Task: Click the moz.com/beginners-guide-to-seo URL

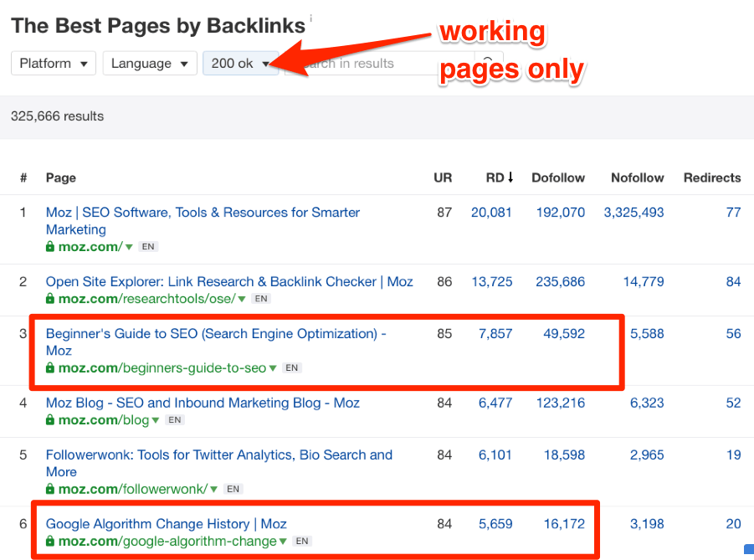Action: pyautogui.click(x=162, y=368)
